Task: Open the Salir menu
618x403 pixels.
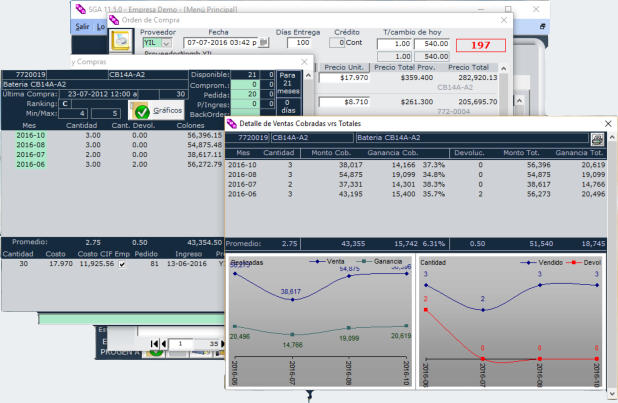Action: coord(82,26)
